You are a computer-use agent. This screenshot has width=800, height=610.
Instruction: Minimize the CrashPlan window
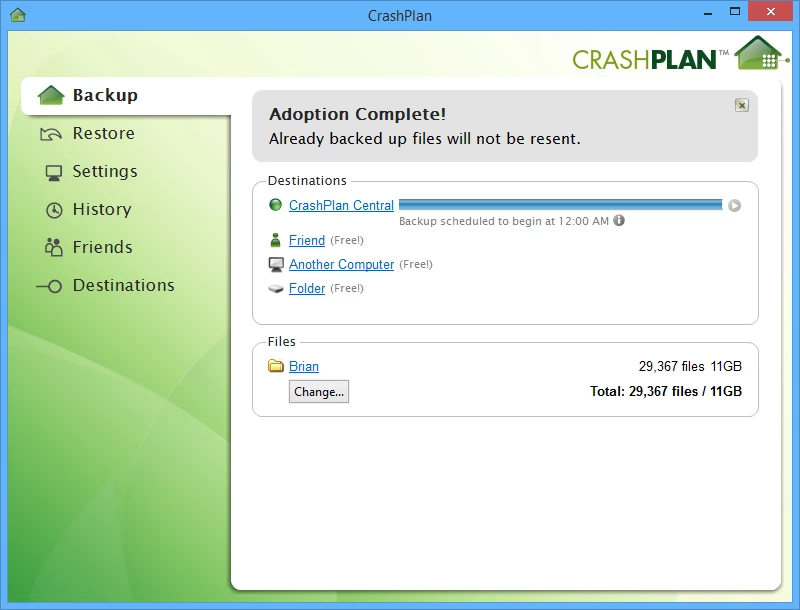(708, 13)
